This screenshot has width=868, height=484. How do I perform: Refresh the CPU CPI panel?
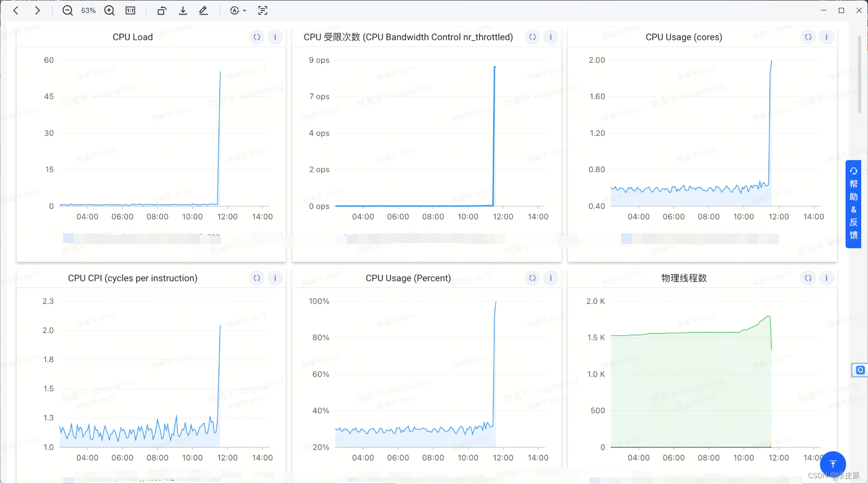click(x=257, y=278)
